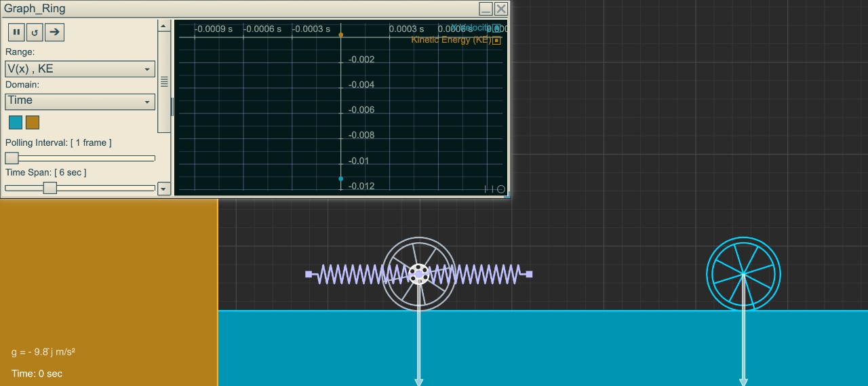Image resolution: width=868 pixels, height=386 pixels.
Task: Click the Graph_Ring window title
Action: click(x=35, y=9)
